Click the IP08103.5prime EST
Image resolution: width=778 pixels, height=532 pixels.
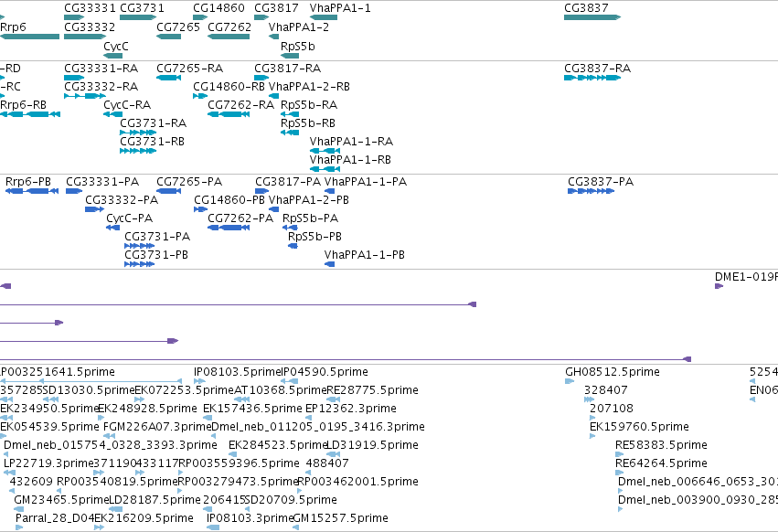click(199, 381)
